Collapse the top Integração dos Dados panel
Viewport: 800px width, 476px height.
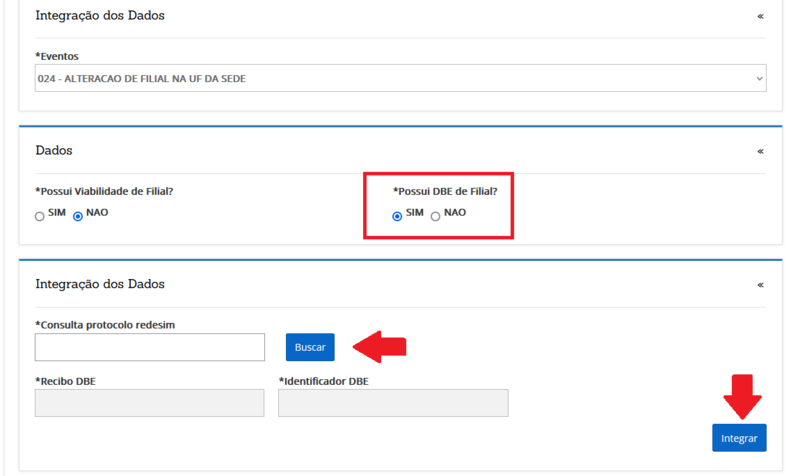pos(760,17)
